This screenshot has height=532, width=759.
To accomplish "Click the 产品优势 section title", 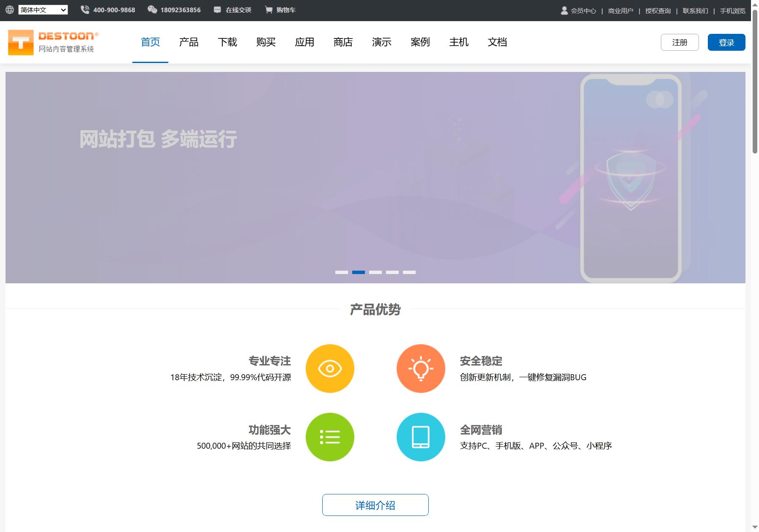I will [x=375, y=310].
